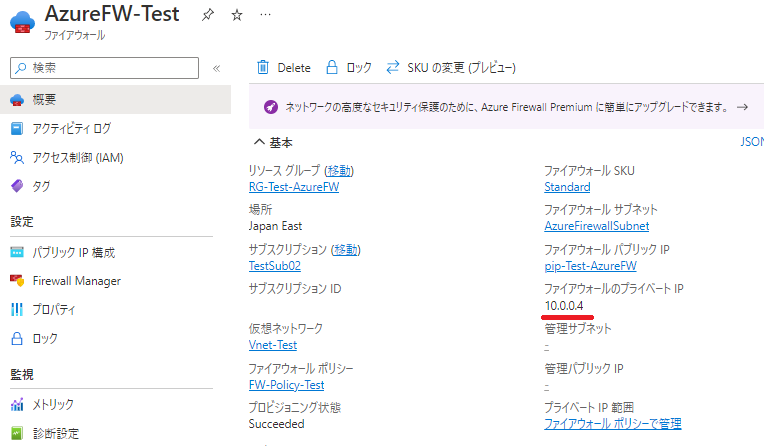Open the more options ellipsis menu
Viewport: 764px width, 446px height.
pos(266,15)
